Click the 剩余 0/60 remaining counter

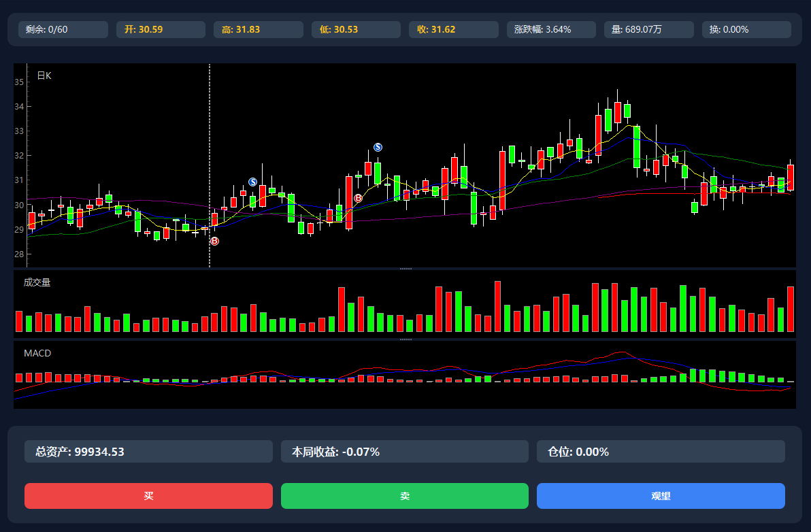(63, 29)
